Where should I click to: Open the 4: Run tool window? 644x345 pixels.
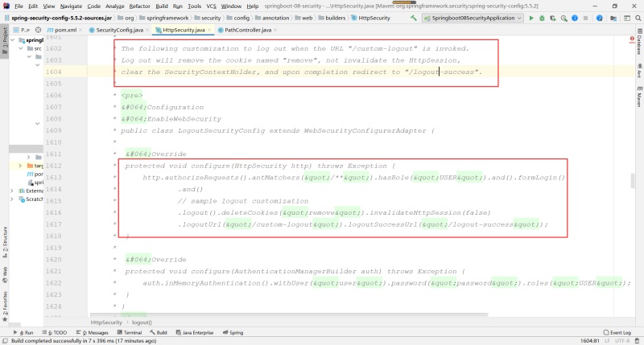(23, 333)
